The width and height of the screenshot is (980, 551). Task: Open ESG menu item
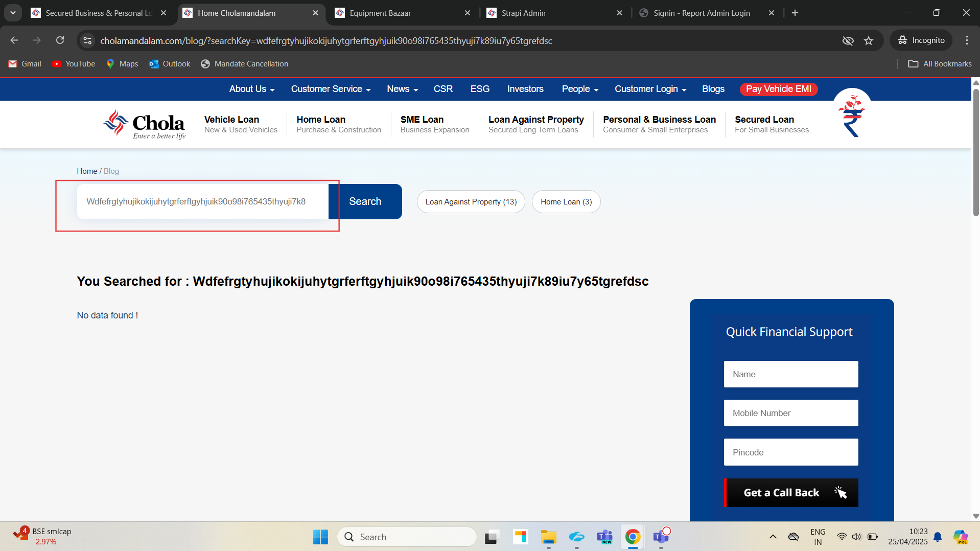[480, 89]
